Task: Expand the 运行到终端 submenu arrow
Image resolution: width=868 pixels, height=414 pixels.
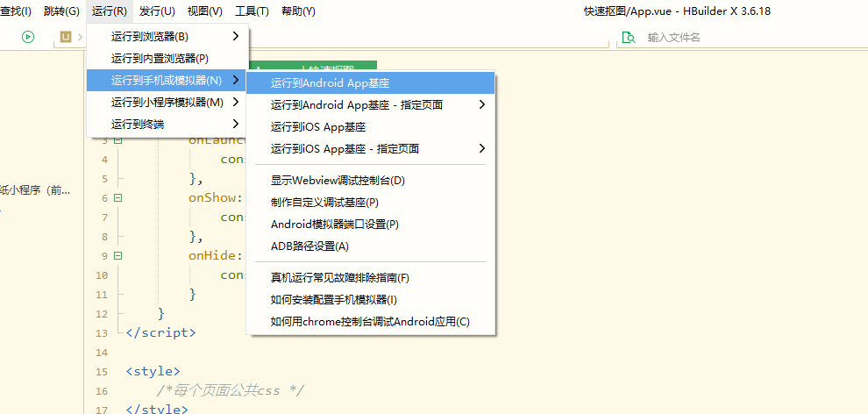Action: pyautogui.click(x=236, y=124)
